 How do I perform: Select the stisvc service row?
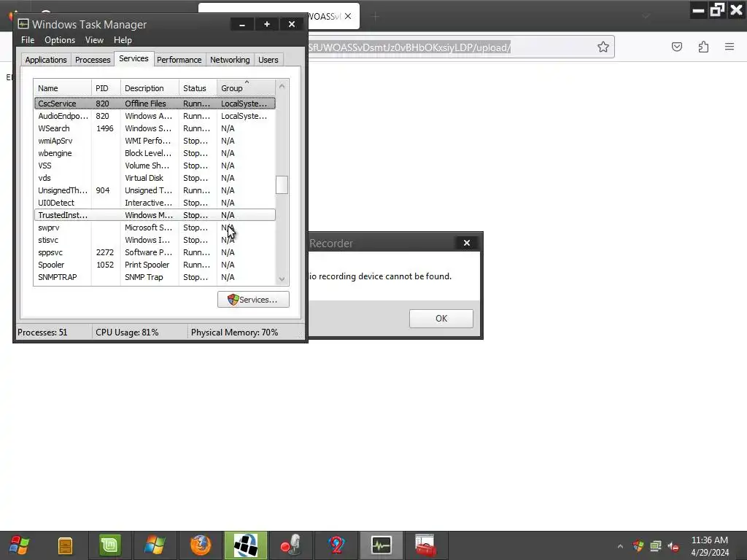coord(155,239)
